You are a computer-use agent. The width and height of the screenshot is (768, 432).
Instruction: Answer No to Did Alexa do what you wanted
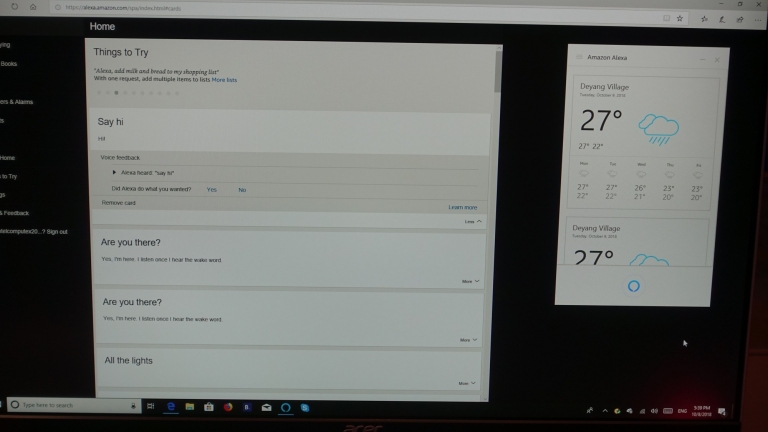click(242, 190)
